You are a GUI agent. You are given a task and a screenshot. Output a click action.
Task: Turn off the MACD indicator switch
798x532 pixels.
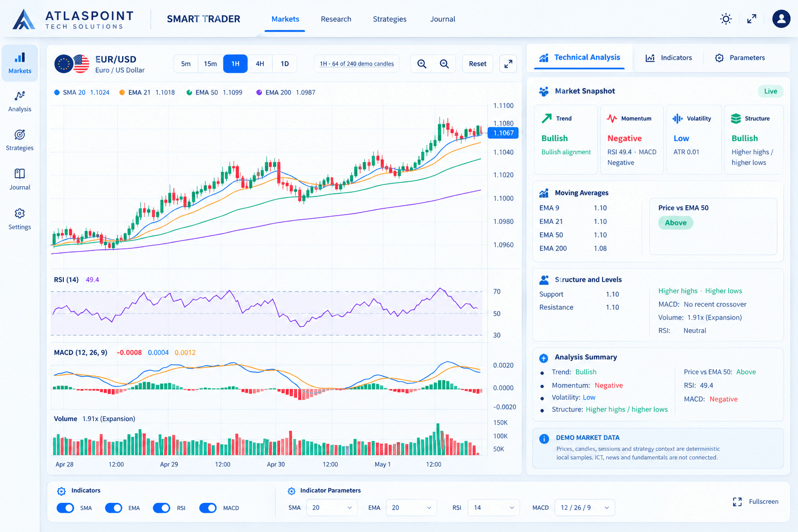coord(208,508)
